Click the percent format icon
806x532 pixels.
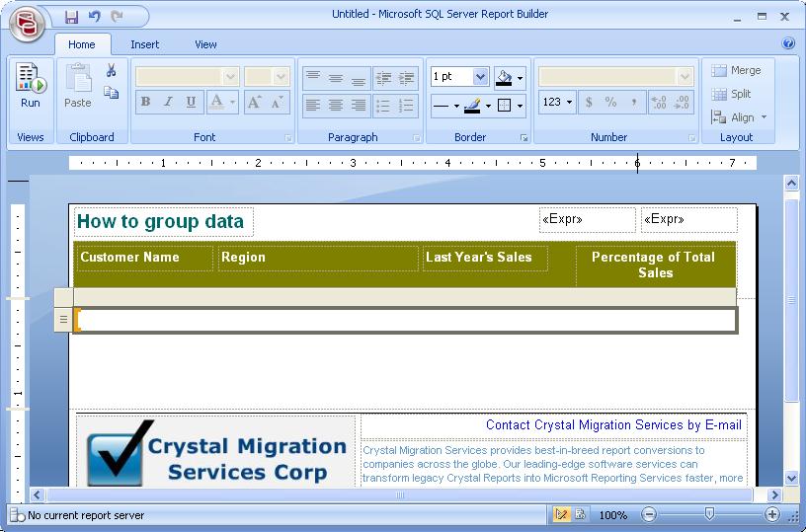610,103
